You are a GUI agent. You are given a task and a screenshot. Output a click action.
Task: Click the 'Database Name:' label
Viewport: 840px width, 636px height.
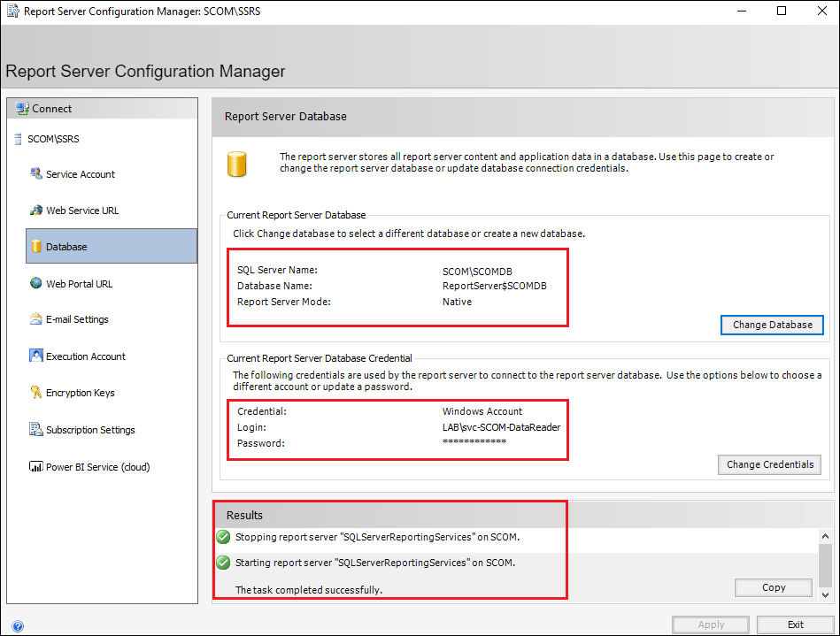coord(274,286)
